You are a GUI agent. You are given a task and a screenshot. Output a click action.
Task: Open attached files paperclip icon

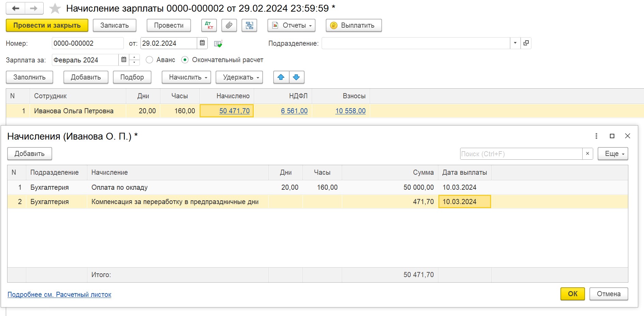229,25
